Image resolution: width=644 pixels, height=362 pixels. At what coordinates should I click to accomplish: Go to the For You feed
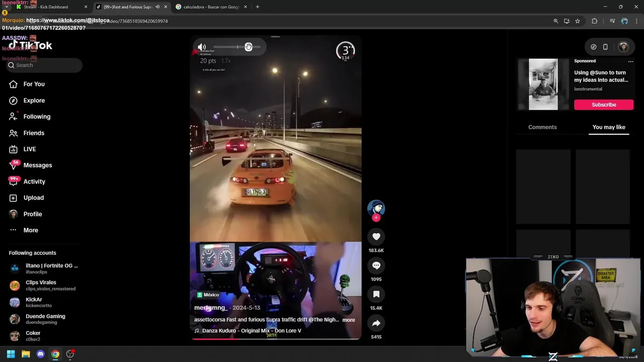coord(34,84)
